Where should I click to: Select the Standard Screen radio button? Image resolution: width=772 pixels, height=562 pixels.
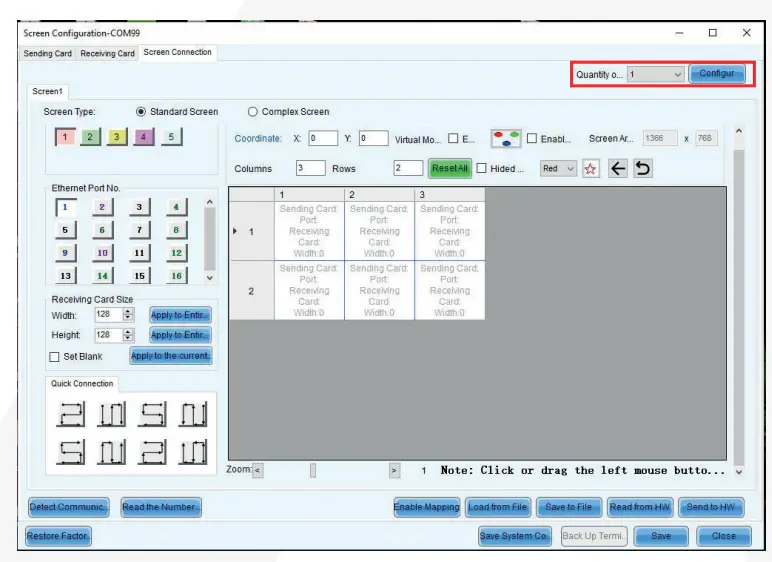pyautogui.click(x=141, y=112)
